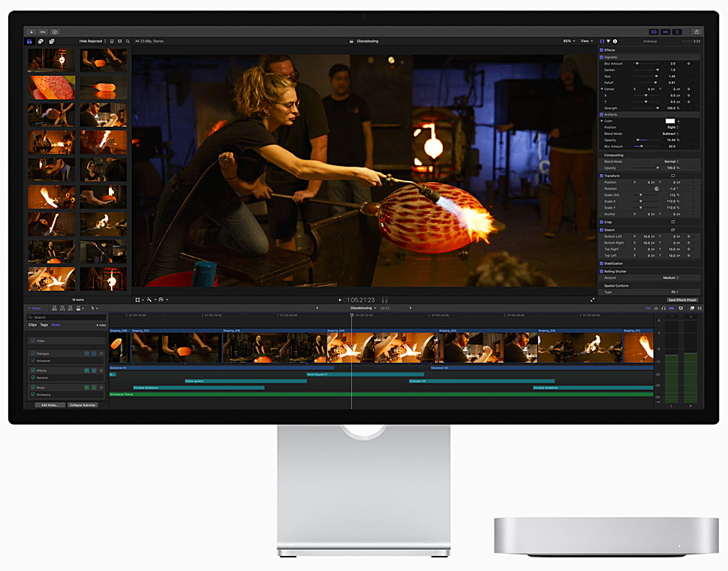Screen dimensions: 728x571
Task: Open the Photos and Audio sidebar
Action: 41,41
